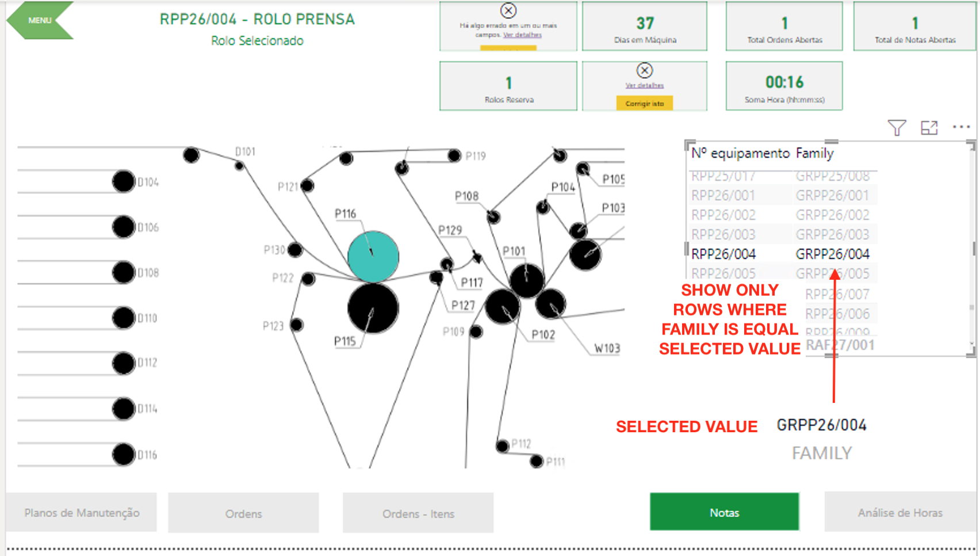The height and width of the screenshot is (556, 980).
Task: Select the D110 roll dot
Action: pos(123,318)
